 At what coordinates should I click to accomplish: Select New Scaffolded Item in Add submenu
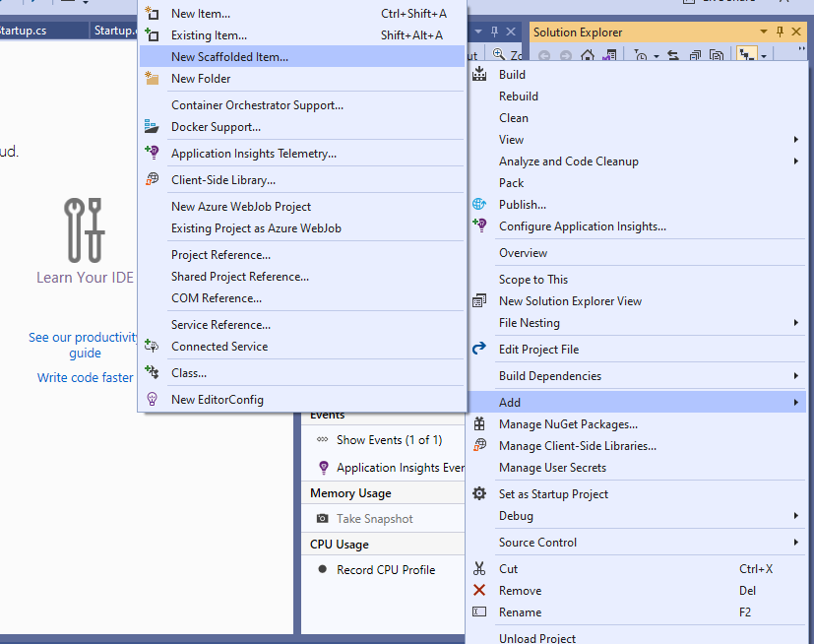(x=301, y=56)
